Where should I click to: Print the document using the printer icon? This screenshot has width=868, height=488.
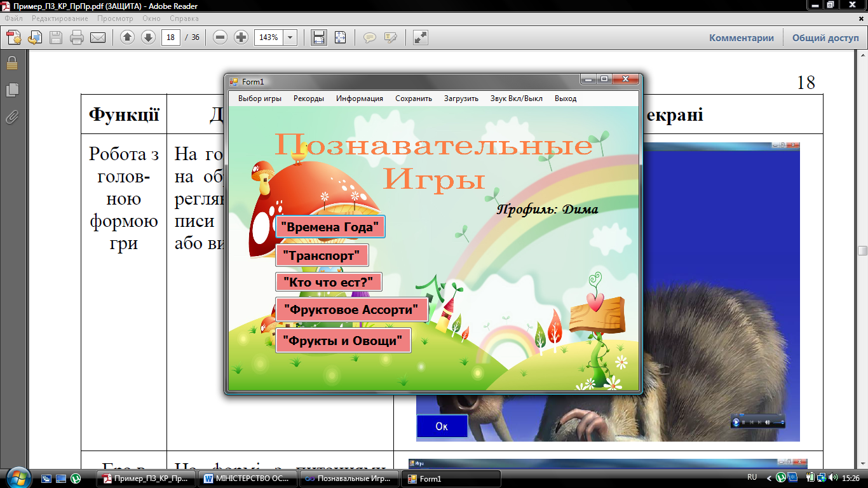77,37
